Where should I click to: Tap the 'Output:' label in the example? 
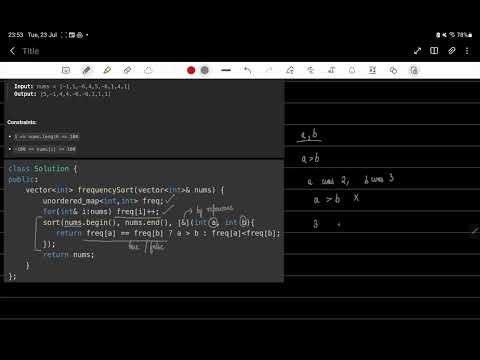point(25,94)
